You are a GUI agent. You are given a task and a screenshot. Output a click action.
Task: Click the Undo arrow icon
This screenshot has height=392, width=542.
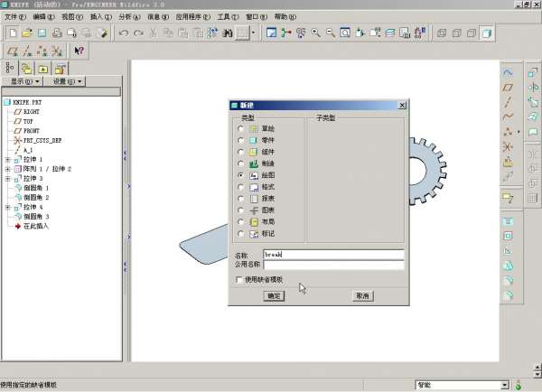pyautogui.click(x=124, y=33)
